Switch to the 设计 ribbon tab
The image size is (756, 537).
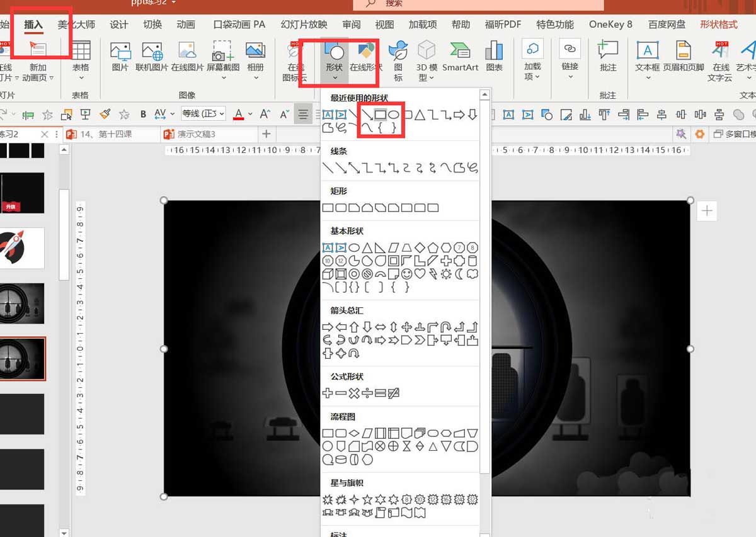(119, 25)
